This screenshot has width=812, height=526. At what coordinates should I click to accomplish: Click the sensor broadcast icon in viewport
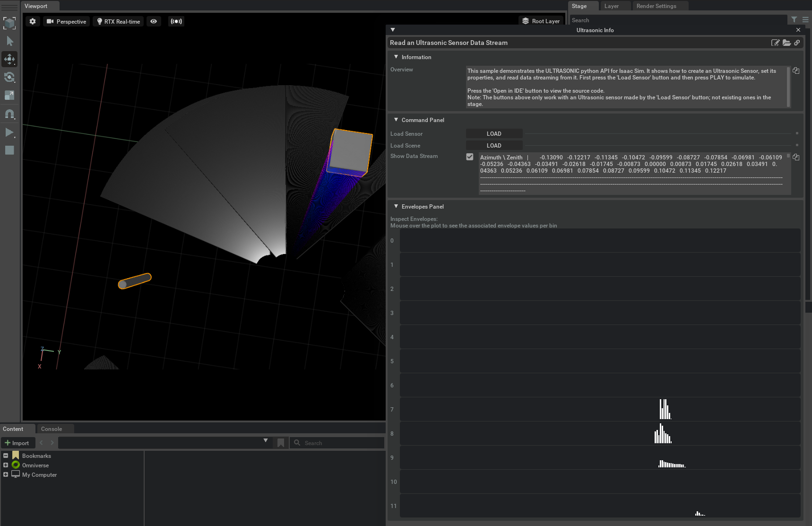[x=176, y=21]
